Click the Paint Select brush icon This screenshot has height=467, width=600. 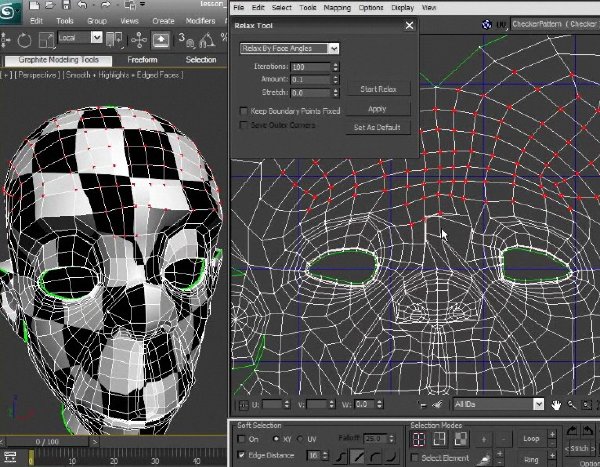[x=485, y=459]
